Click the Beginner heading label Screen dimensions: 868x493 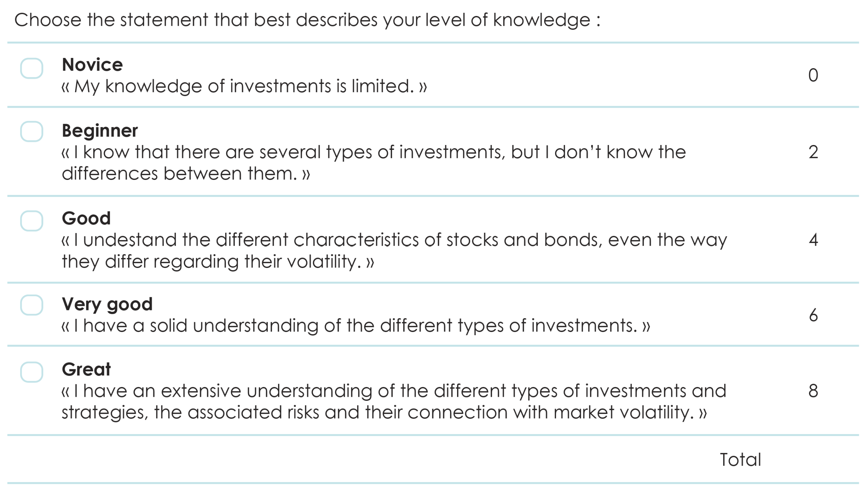coord(100,131)
